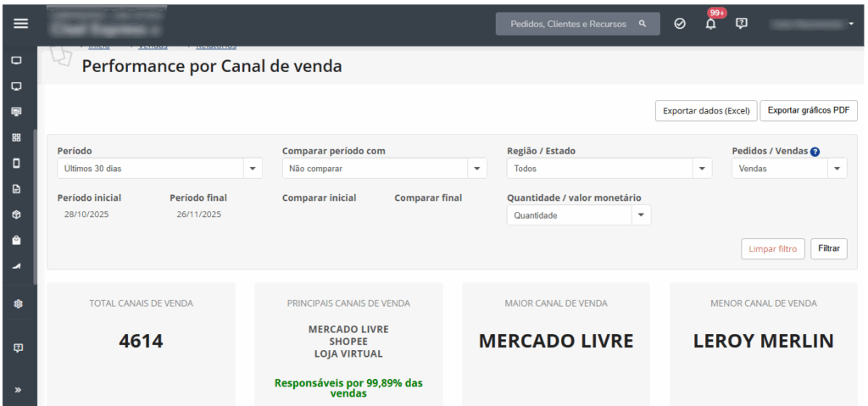Open the hamburger menu
The width and height of the screenshot is (868, 406).
click(x=20, y=24)
